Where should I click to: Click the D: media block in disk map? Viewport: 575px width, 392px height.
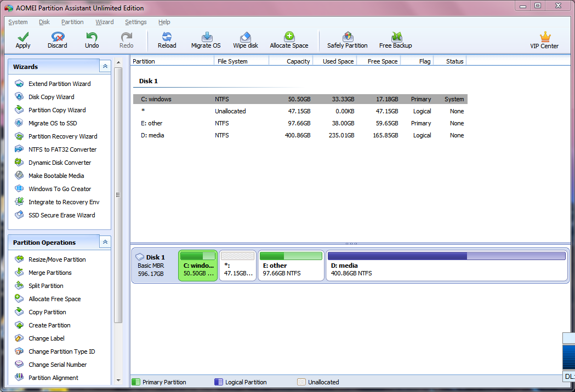[447, 266]
